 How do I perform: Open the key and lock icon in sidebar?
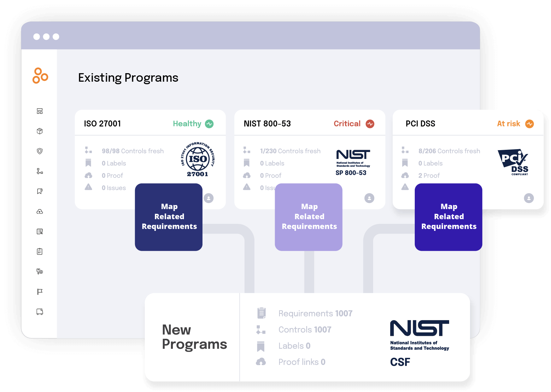click(x=40, y=271)
